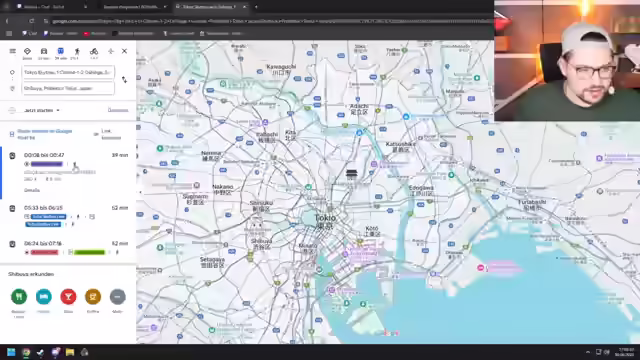Image resolution: width=640 pixels, height=360 pixels.
Task: Swap start and destination arrows
Action: pos(124,80)
